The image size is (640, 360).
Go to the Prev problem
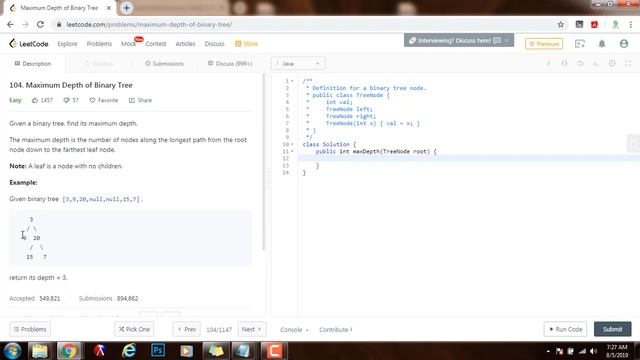(x=187, y=329)
